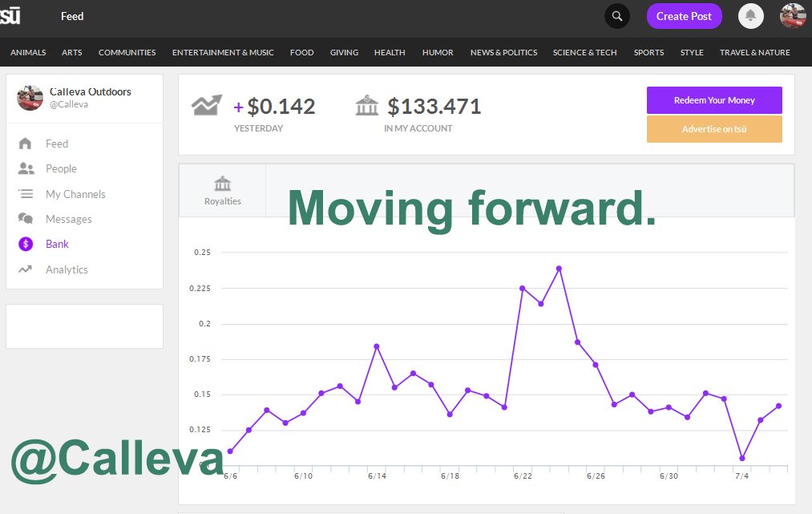Viewport: 812px width, 514px height.
Task: Click the Messages chat bubble icon
Action: [x=26, y=219]
